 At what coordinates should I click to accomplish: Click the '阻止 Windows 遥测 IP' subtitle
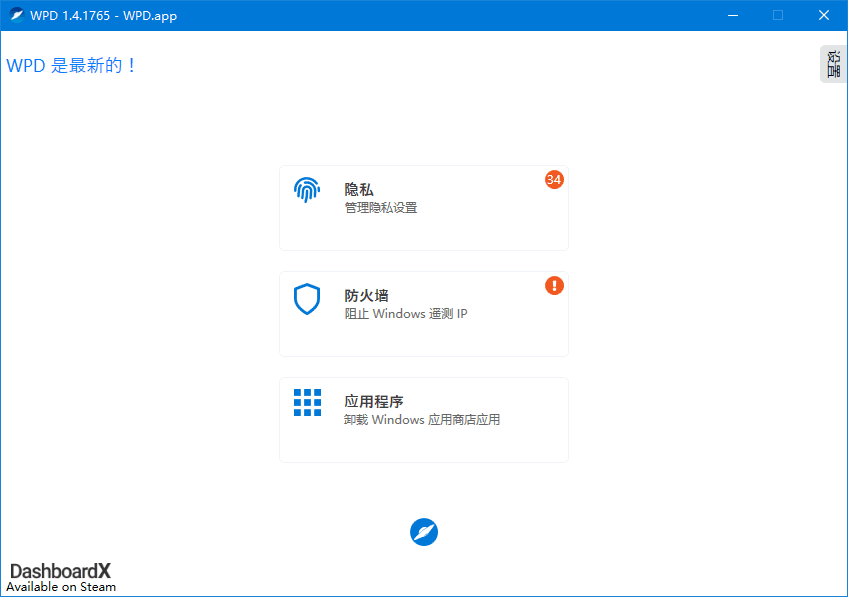pos(406,314)
